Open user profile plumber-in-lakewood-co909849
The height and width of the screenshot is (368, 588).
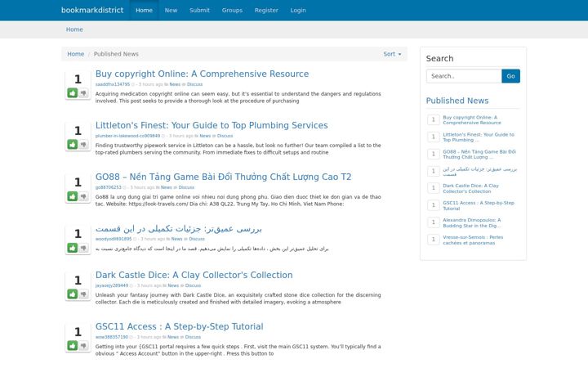coord(127,136)
